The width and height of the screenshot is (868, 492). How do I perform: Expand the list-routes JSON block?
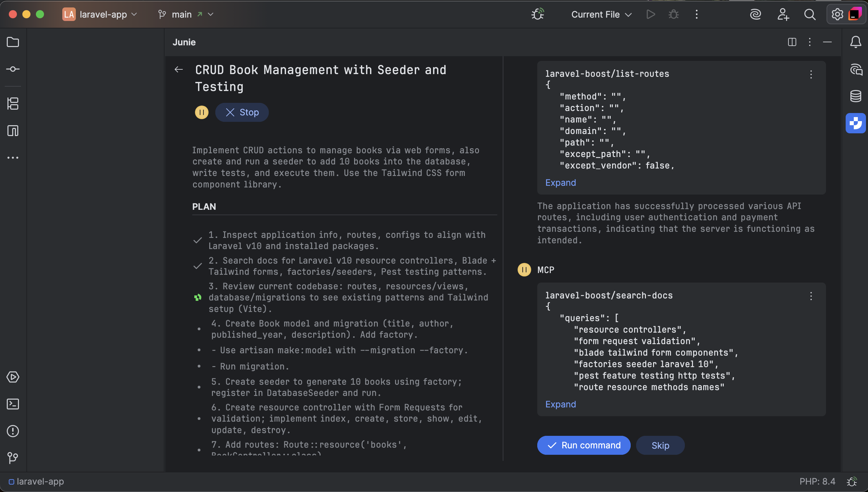point(560,183)
